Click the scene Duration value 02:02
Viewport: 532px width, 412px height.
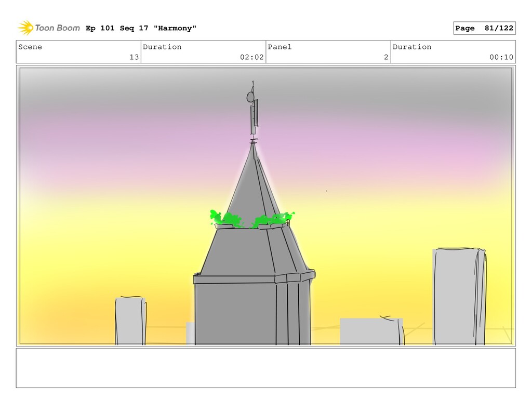[251, 57]
